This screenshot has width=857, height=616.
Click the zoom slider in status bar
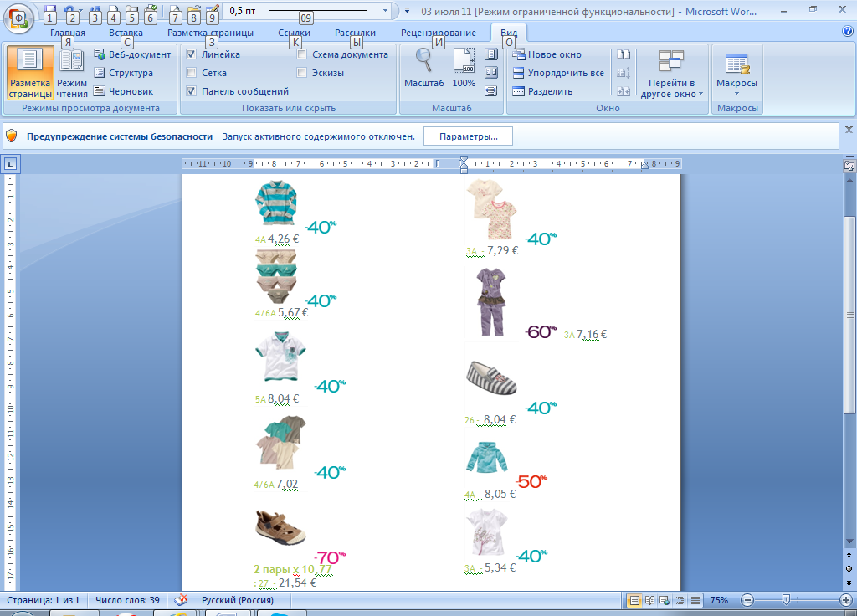click(x=786, y=600)
